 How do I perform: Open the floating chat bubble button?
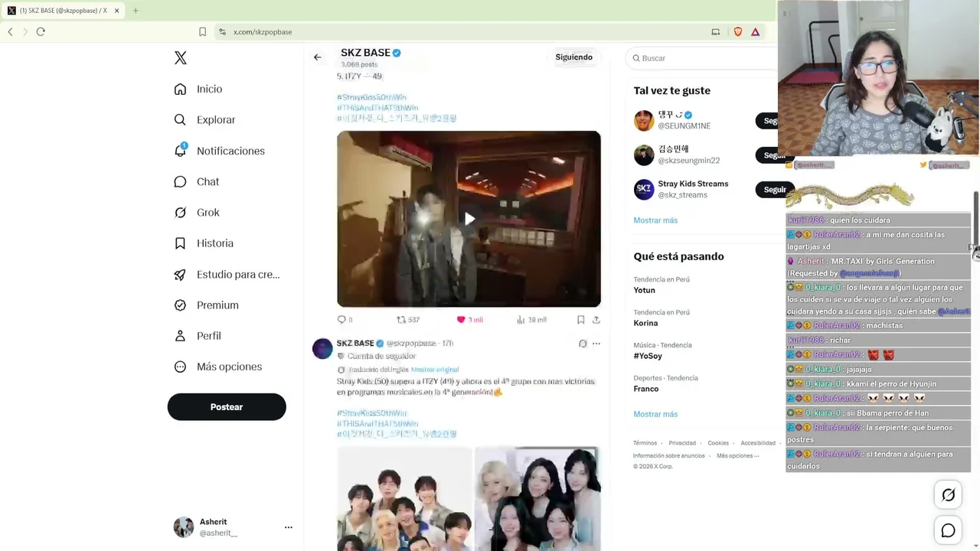coord(948,530)
